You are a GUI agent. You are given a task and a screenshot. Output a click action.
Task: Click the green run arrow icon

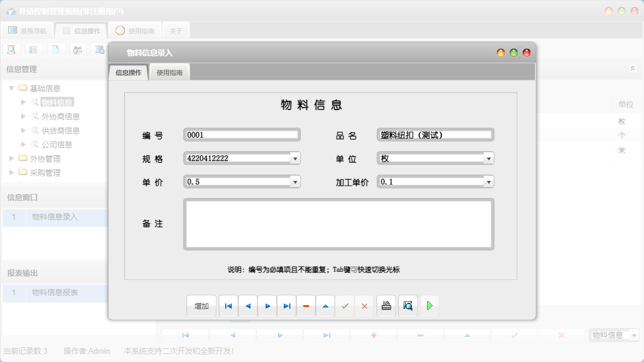[429, 305]
